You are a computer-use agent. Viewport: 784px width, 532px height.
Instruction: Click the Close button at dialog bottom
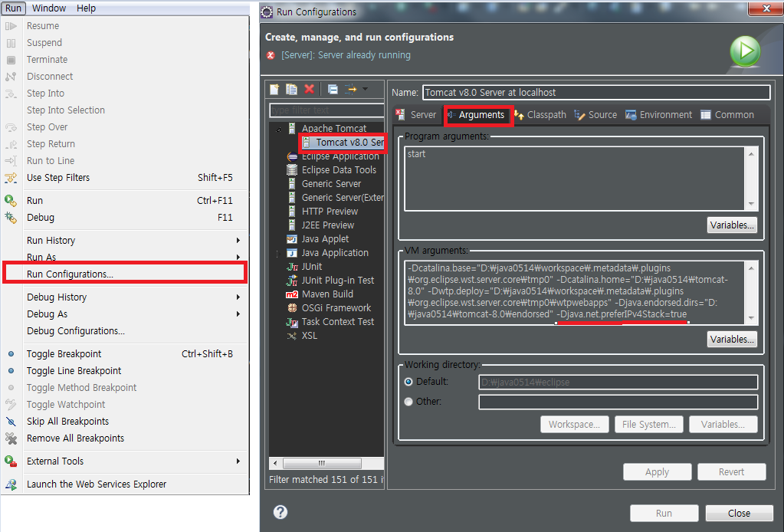point(739,513)
